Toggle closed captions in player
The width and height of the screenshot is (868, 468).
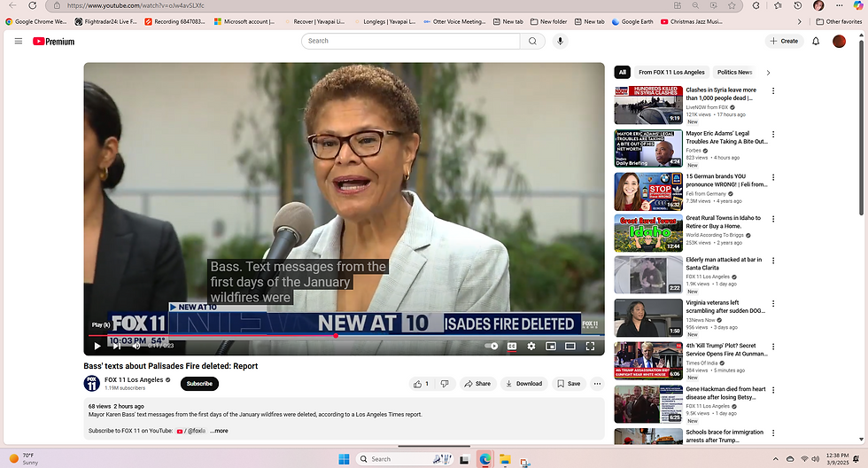click(x=512, y=347)
